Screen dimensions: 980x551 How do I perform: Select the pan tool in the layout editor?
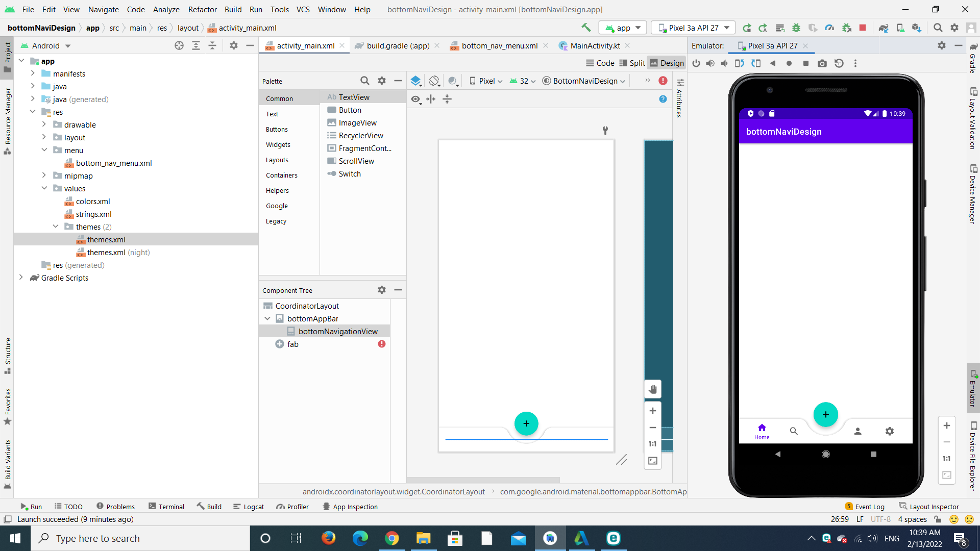[x=653, y=389]
